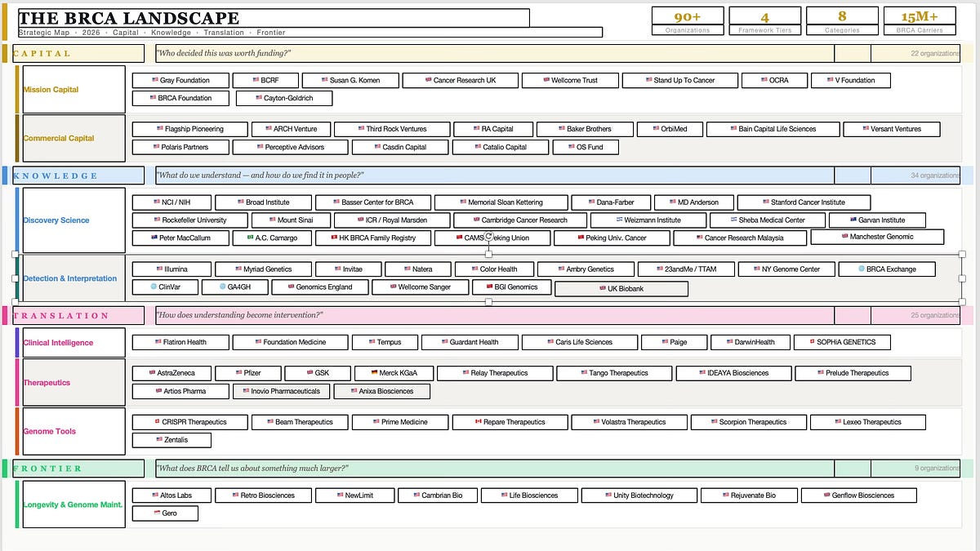Select the Manchester Genomic box
Screen dimensions: 980x551
(x=878, y=237)
